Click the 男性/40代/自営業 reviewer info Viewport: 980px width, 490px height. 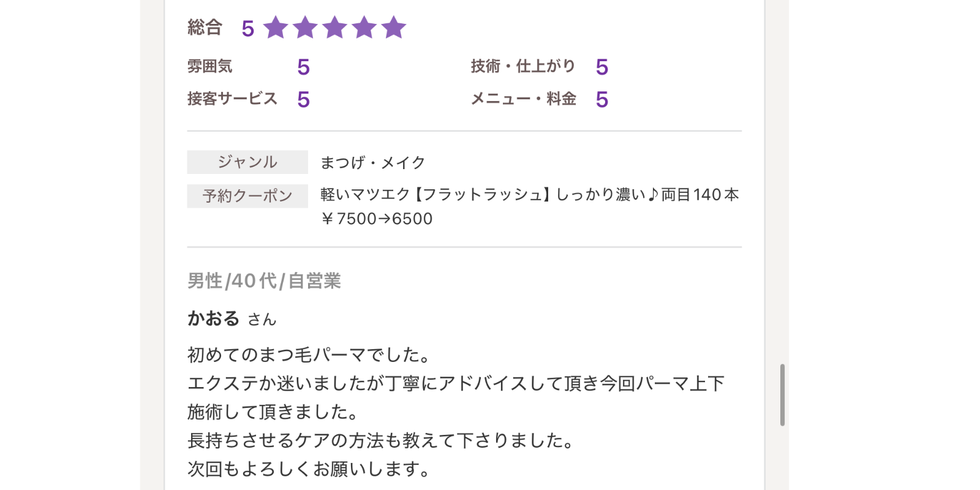click(x=264, y=281)
